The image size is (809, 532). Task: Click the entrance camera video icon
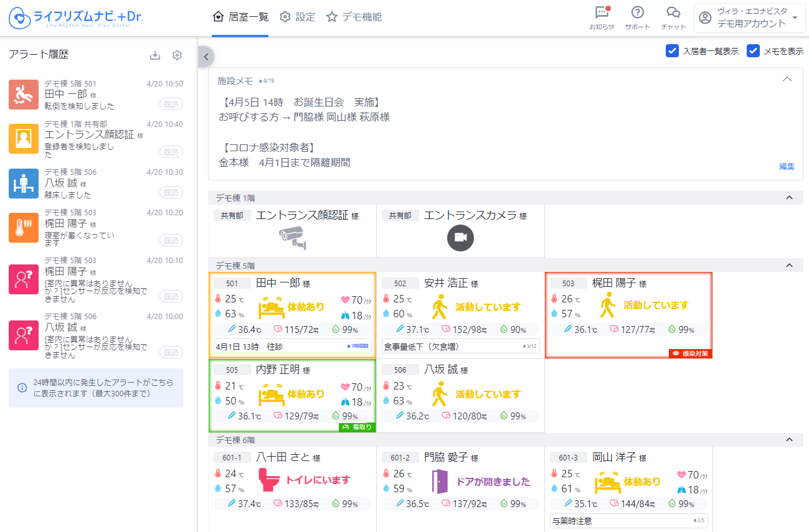tap(460, 237)
